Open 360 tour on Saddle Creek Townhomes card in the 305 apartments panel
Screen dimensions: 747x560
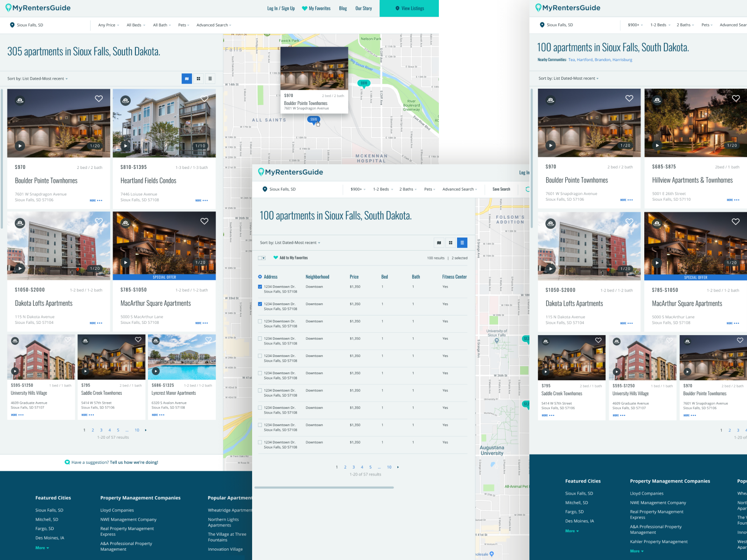[85, 341]
